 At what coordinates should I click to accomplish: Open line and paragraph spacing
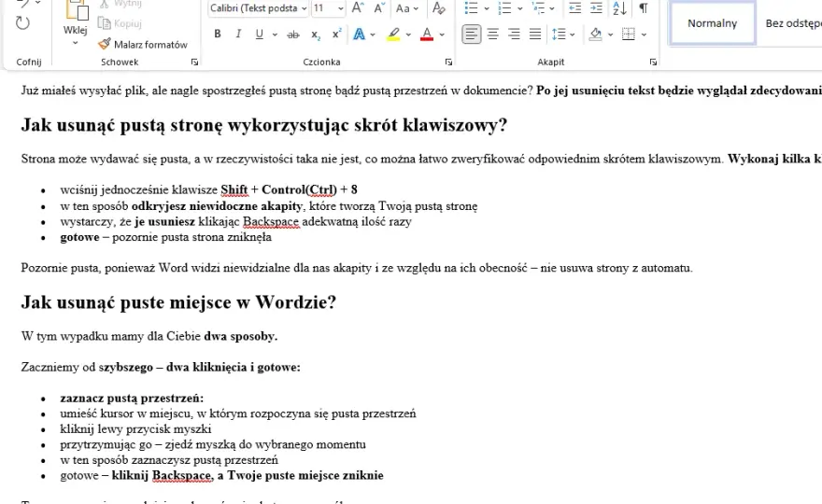point(559,35)
